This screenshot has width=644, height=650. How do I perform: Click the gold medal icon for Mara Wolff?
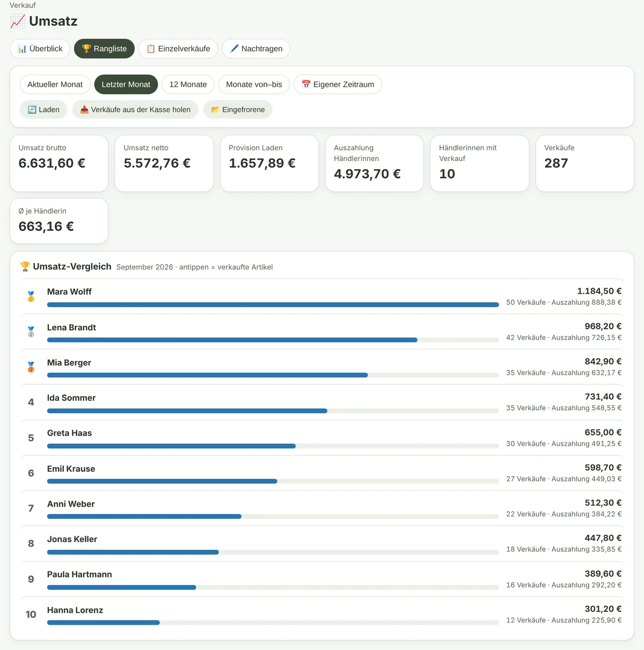coord(31,296)
